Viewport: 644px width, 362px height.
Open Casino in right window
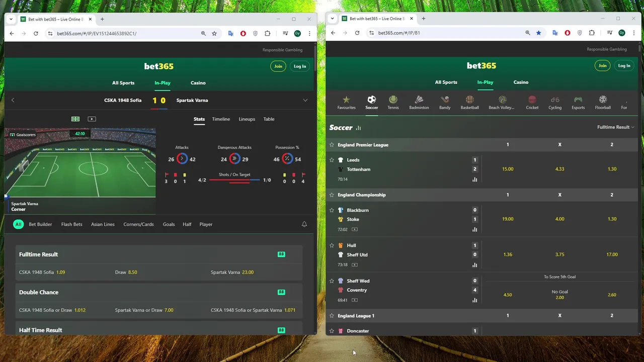(x=521, y=82)
